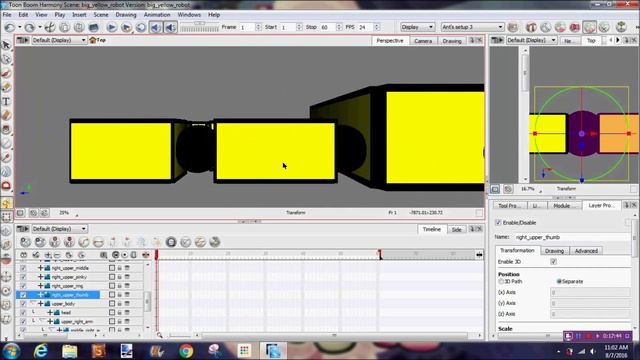Viewport: 640px width, 360px height.
Task: Expand the right_upper_middle layer
Action: (40, 268)
